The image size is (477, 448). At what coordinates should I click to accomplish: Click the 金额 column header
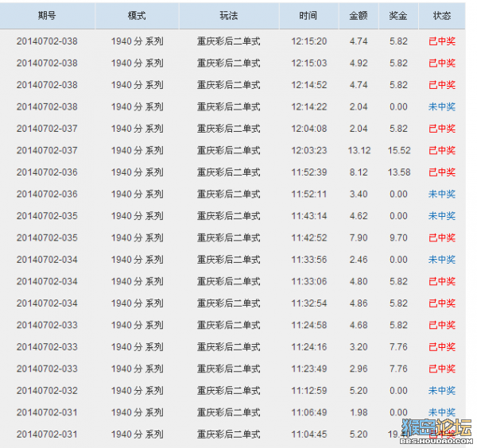click(x=359, y=16)
